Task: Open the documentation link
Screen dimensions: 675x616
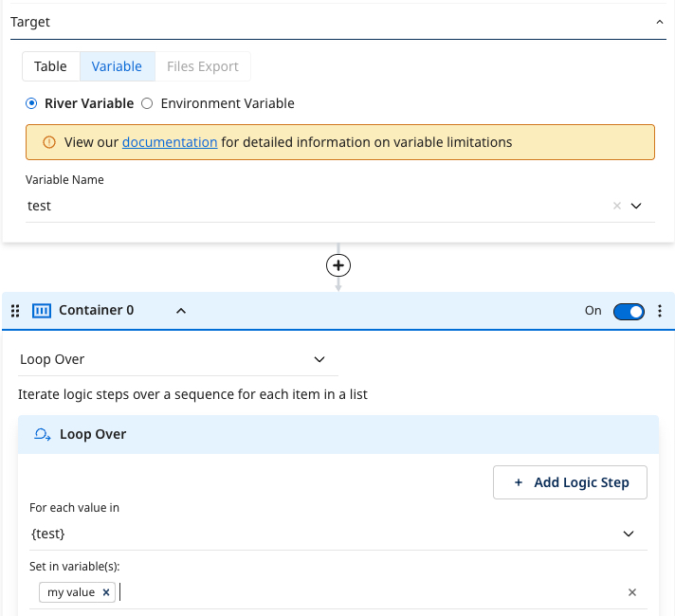Action: pyautogui.click(x=170, y=143)
